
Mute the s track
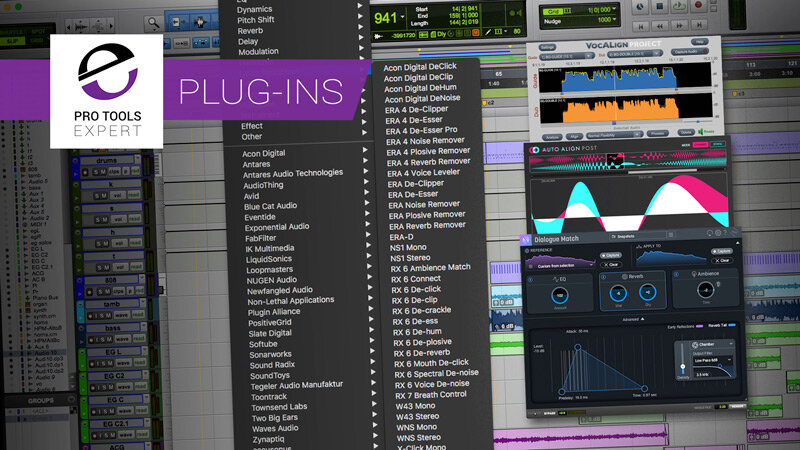tap(106, 219)
